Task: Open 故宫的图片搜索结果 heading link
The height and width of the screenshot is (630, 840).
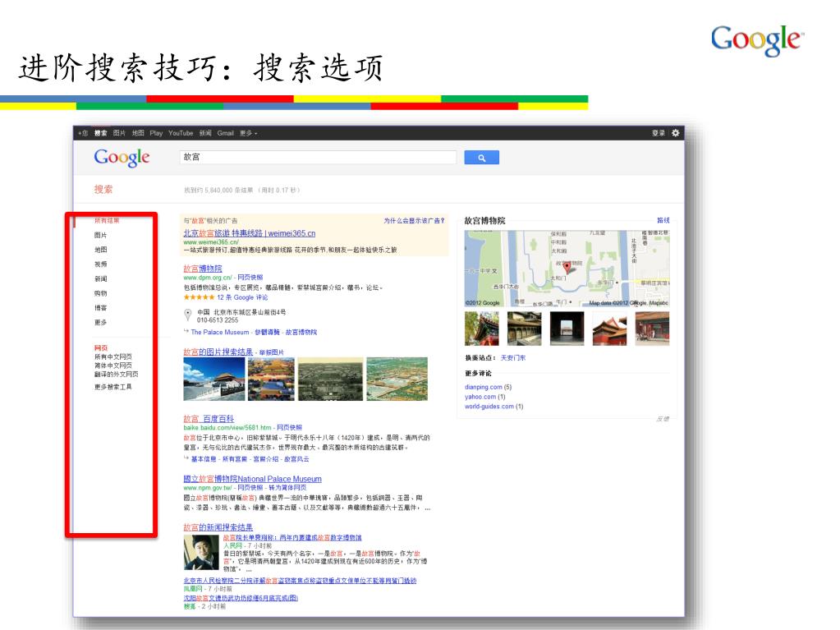Action: coord(218,352)
